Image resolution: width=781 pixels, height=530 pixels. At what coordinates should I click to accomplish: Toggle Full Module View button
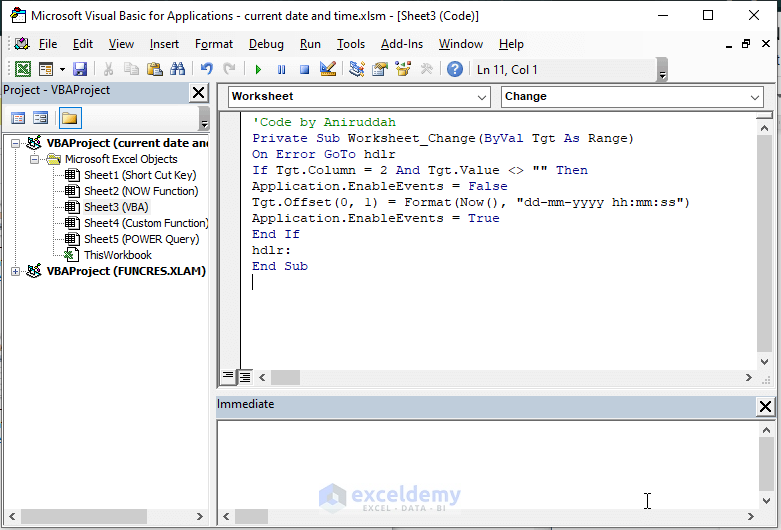pos(245,377)
